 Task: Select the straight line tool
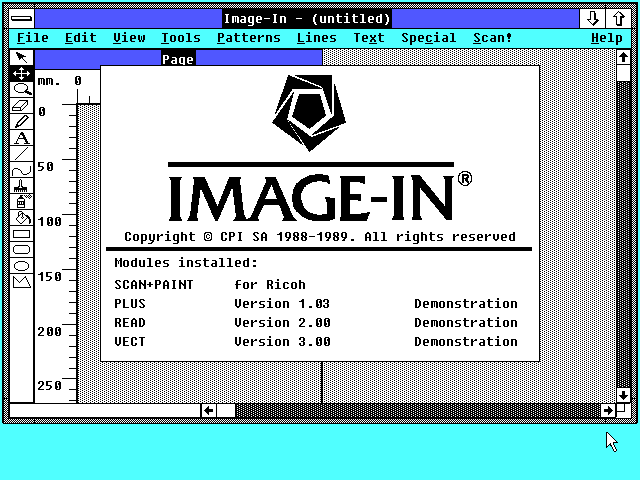[22, 154]
